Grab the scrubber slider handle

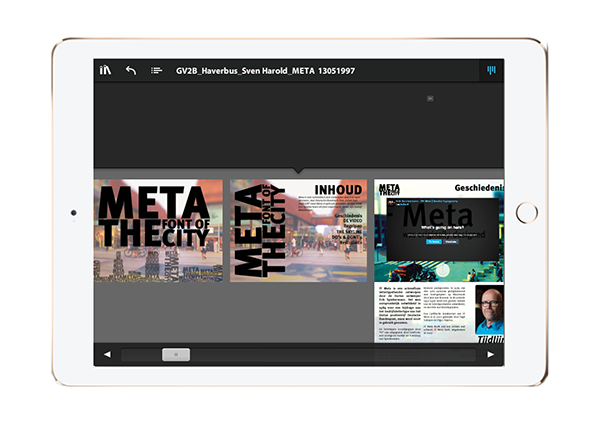pos(176,354)
